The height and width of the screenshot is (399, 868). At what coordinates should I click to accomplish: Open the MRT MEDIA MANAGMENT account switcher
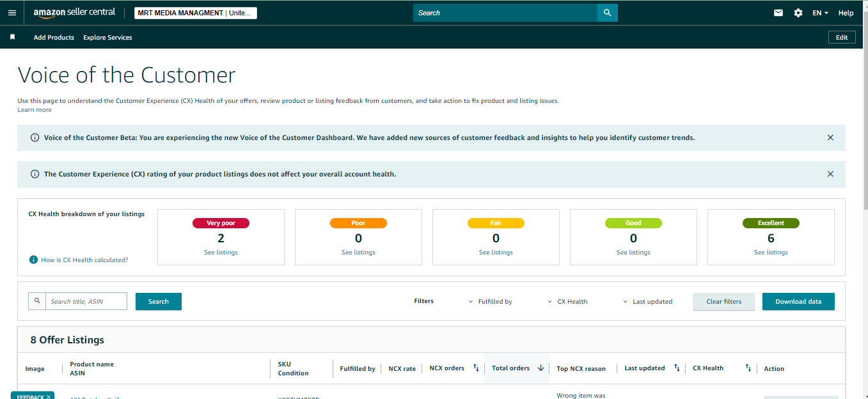click(x=196, y=13)
